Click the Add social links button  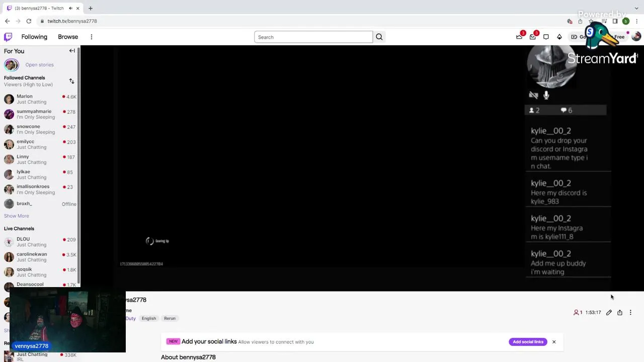click(528, 342)
